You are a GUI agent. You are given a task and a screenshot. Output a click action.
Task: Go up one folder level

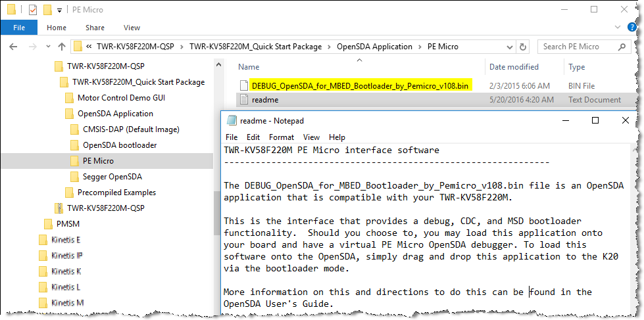point(62,47)
